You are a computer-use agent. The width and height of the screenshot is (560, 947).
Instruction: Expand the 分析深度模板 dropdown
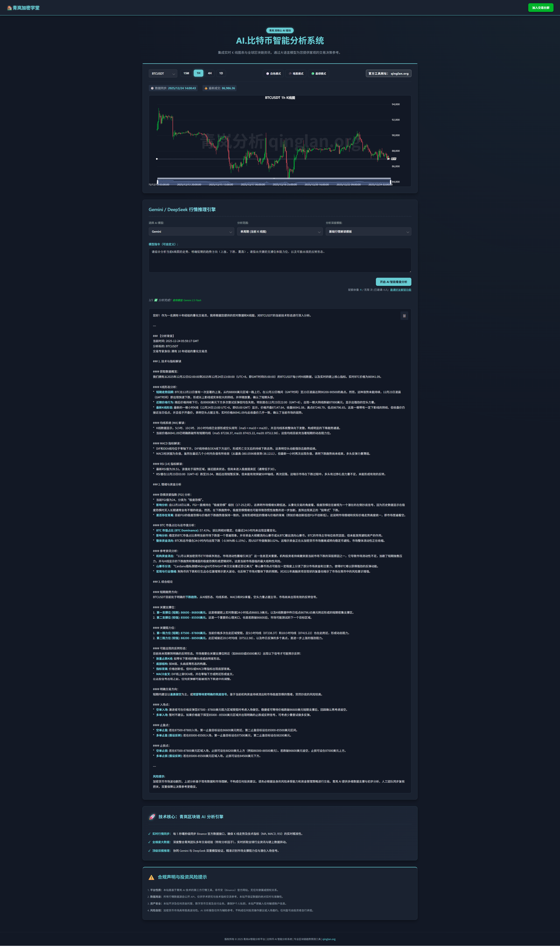368,231
